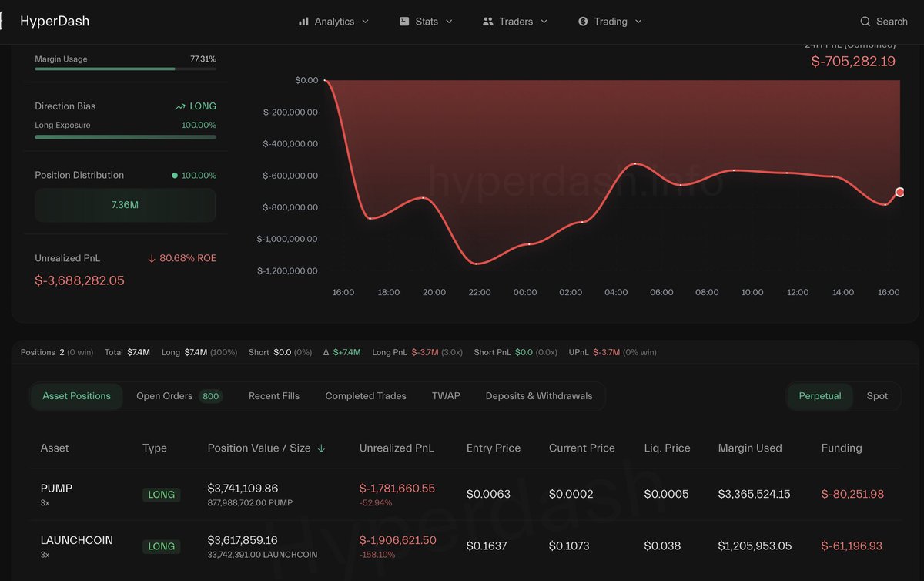Sort by the Funding column header
The width and height of the screenshot is (924, 581).
(842, 448)
